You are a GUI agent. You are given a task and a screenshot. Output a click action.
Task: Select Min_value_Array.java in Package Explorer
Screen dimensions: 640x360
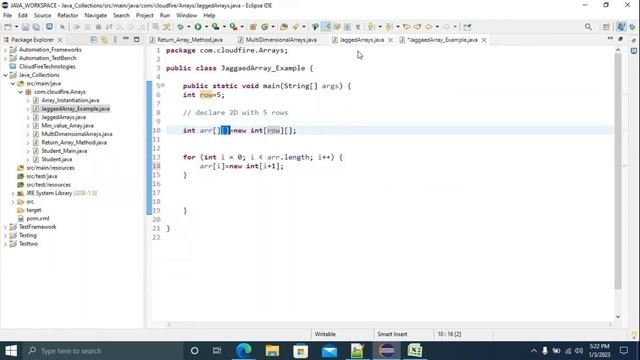coord(67,126)
